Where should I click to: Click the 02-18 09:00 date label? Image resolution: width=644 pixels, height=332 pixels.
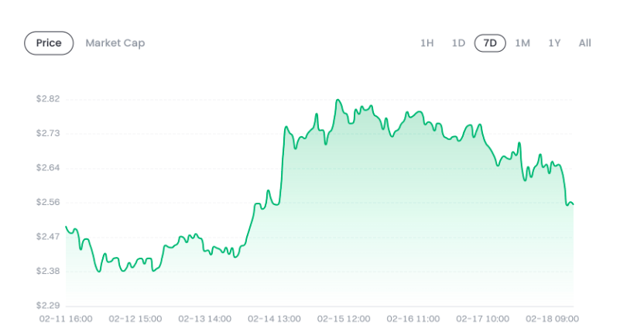pos(553,319)
